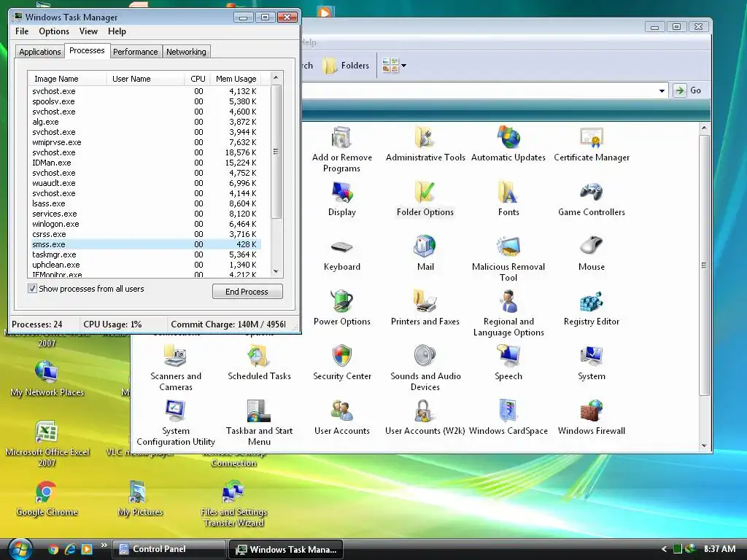The width and height of the screenshot is (747, 560).
Task: Click process list scrollbar down arrow
Action: point(276,271)
